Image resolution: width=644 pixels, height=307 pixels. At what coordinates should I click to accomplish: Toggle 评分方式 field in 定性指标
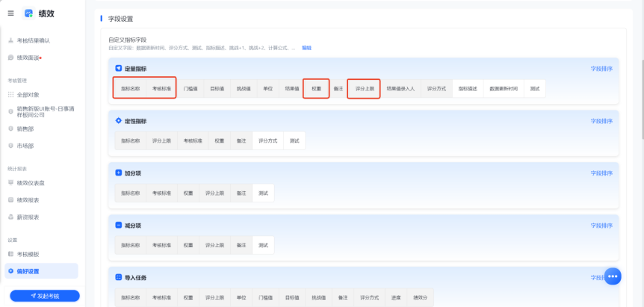coord(267,140)
